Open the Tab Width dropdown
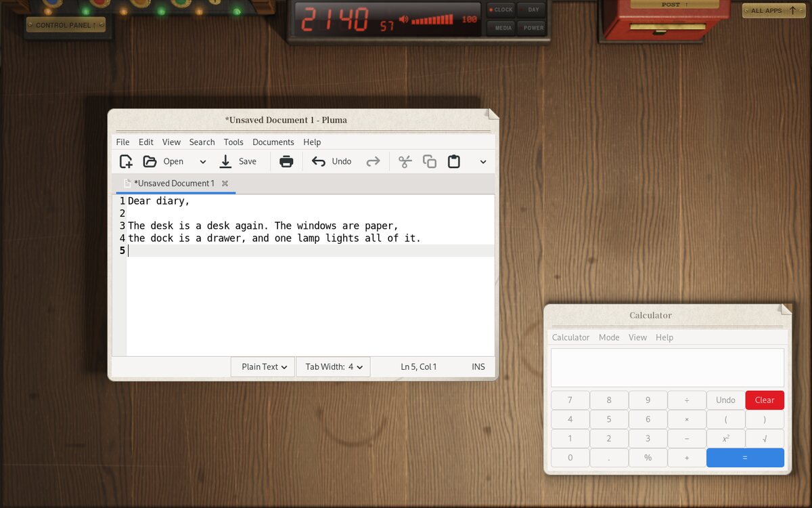812x508 pixels. pos(334,366)
